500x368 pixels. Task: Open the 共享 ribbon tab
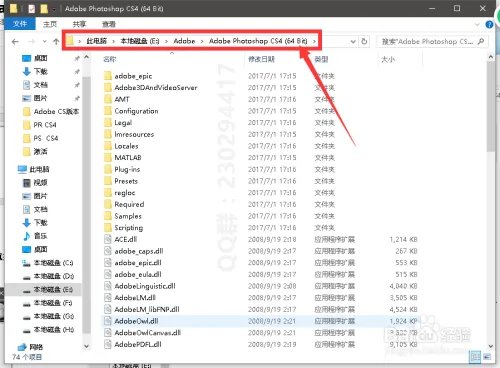point(79,24)
